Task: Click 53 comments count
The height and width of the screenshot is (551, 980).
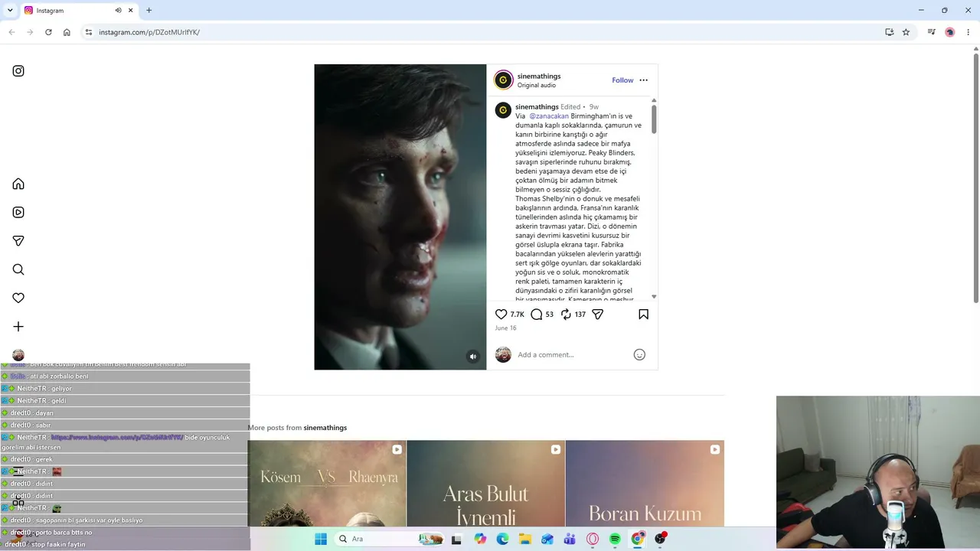Action: click(x=549, y=315)
